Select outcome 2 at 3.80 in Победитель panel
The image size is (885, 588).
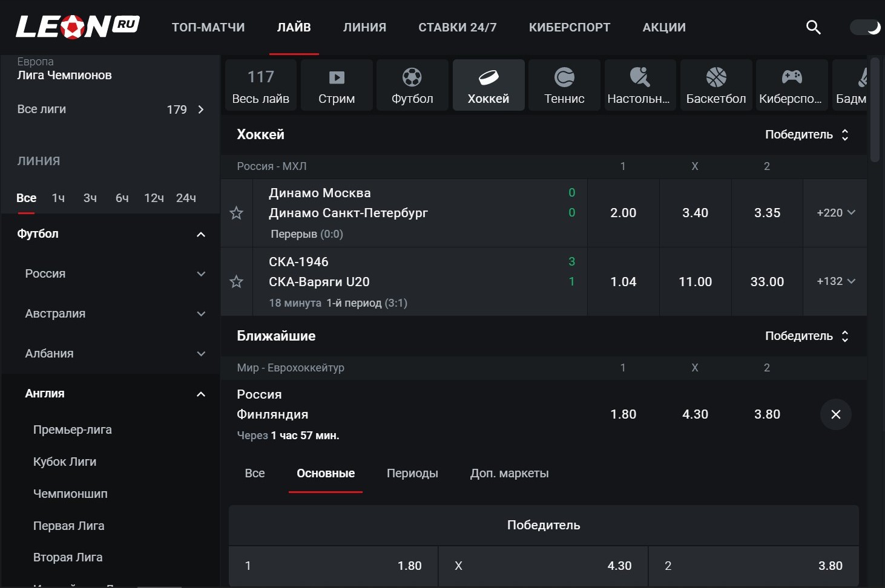tap(754, 566)
